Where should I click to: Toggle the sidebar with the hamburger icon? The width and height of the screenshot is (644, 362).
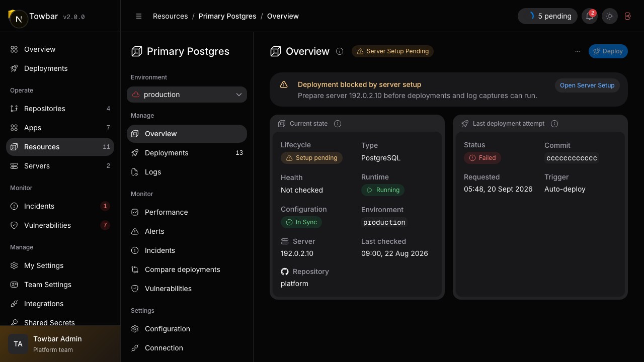(139, 16)
